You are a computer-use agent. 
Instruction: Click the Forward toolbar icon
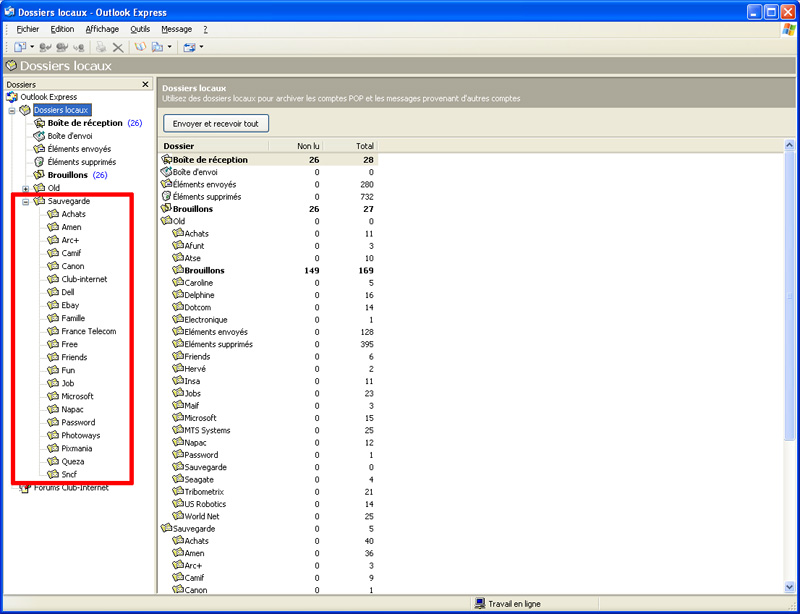[x=79, y=47]
